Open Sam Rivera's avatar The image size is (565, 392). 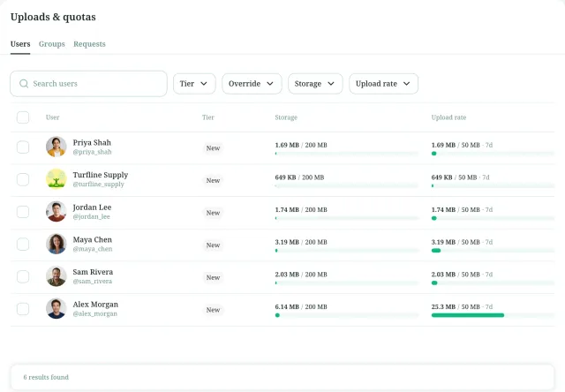click(56, 276)
